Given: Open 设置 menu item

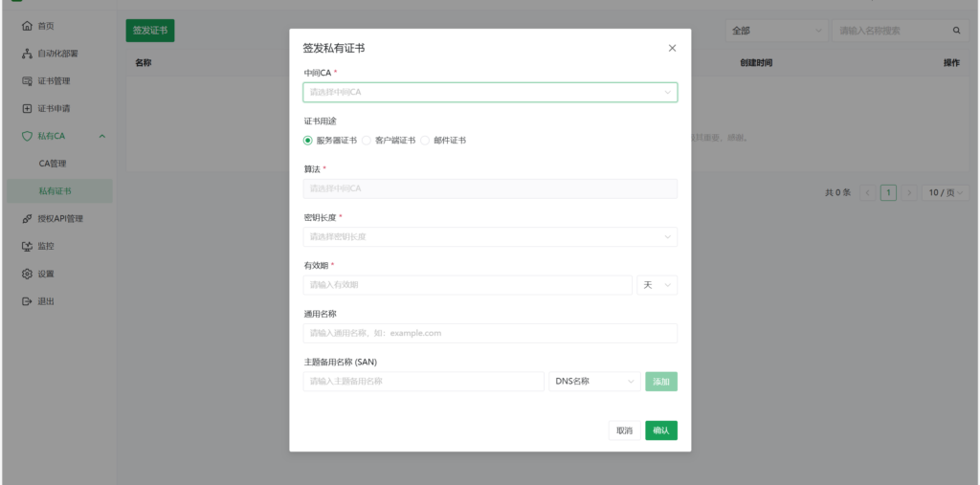Looking at the screenshot, I should [60, 274].
